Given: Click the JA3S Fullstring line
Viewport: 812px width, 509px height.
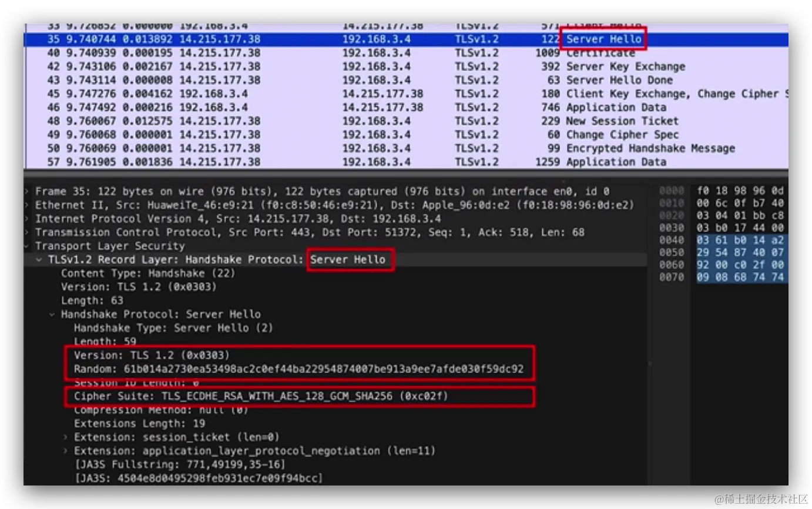Looking at the screenshot, I should (x=180, y=465).
